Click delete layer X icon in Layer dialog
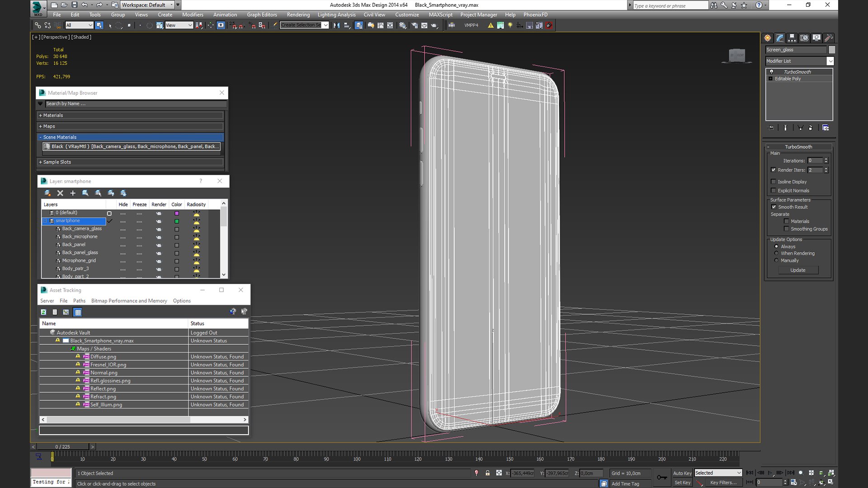Screen dimensions: 868x488 (60, 193)
